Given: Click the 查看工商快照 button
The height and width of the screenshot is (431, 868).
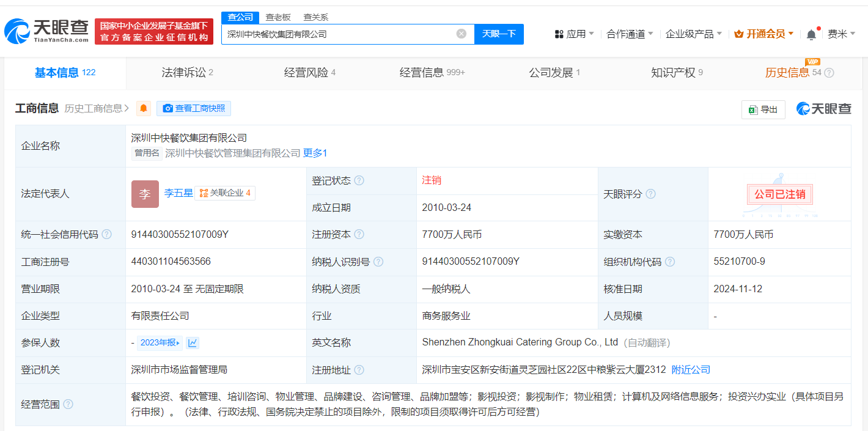Looking at the screenshot, I should [194, 109].
